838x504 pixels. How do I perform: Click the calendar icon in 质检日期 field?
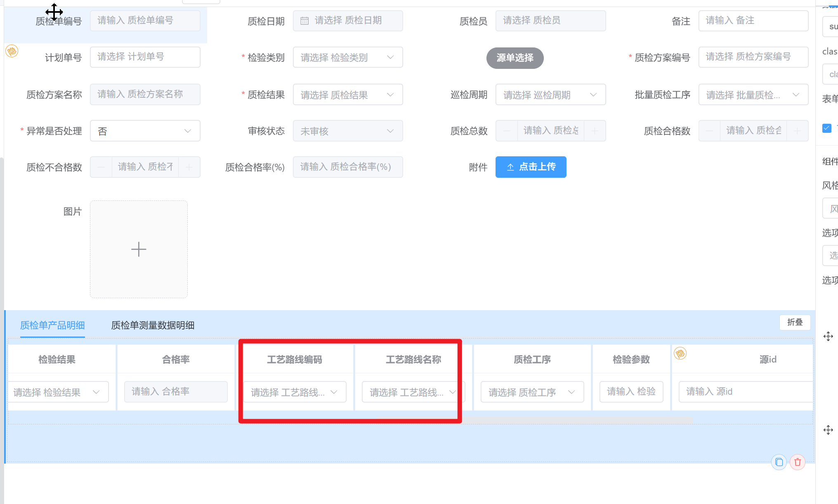(305, 21)
